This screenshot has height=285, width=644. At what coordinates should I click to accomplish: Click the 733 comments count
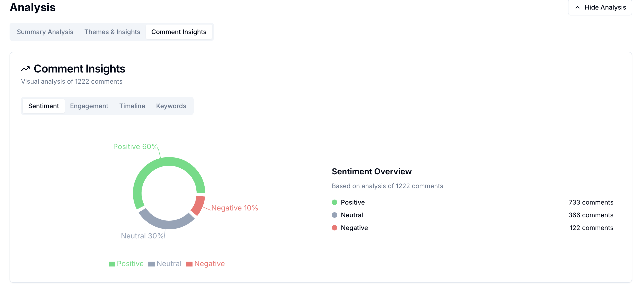tap(591, 202)
